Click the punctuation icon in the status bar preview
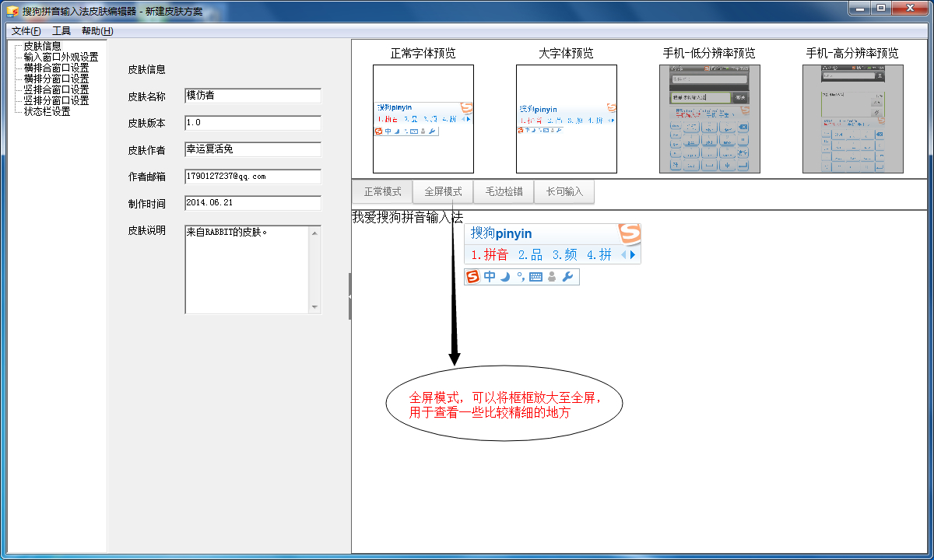The image size is (934, 560). tap(521, 277)
